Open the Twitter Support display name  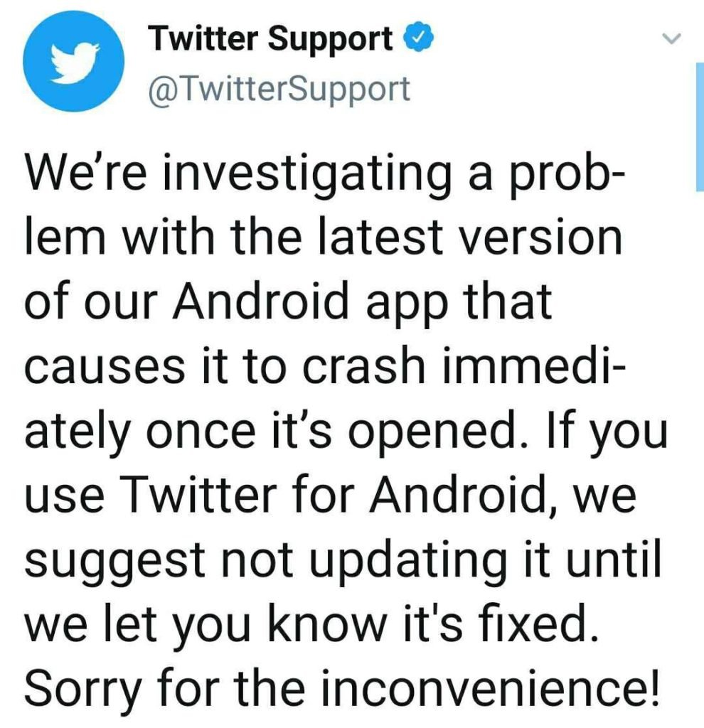click(271, 38)
